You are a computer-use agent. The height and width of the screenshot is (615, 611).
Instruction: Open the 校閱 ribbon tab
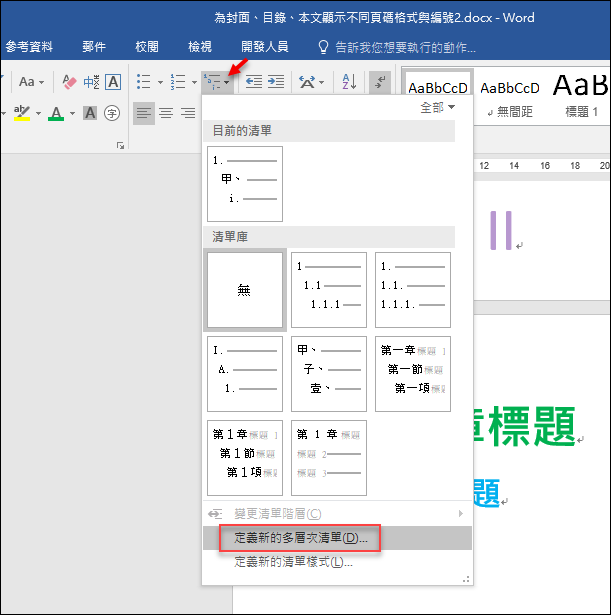[147, 47]
